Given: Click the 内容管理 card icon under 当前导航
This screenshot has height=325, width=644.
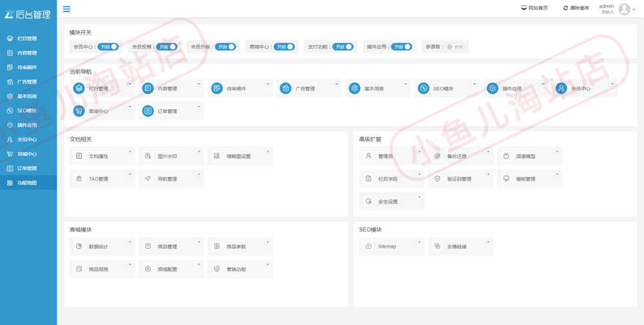Looking at the screenshot, I should click(148, 88).
